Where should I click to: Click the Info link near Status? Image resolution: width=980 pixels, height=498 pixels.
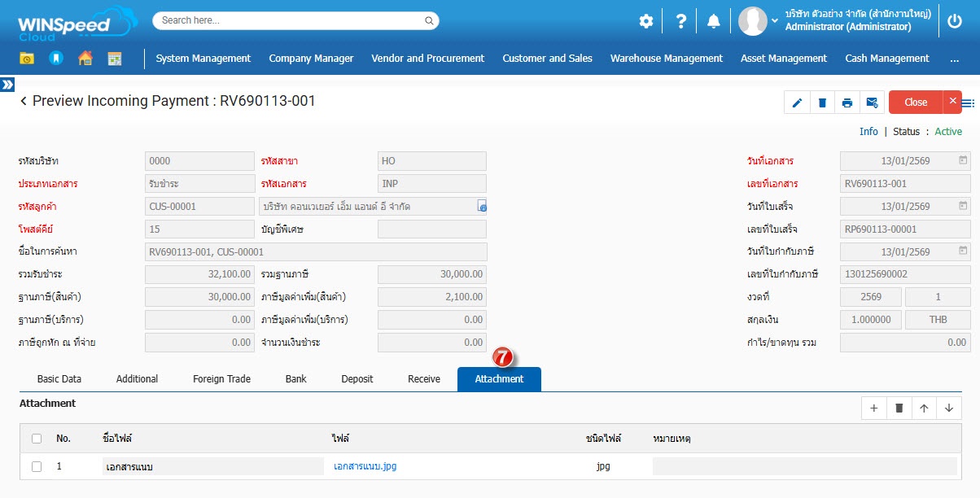868,132
